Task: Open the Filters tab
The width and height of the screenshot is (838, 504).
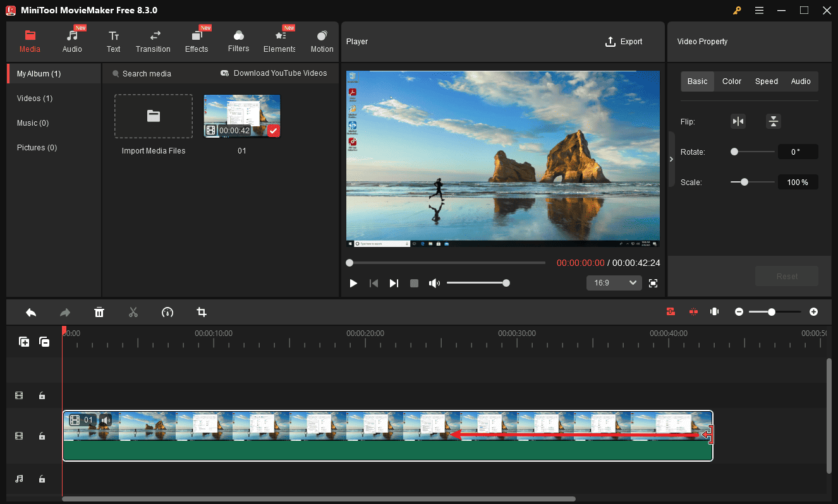Action: pos(238,41)
